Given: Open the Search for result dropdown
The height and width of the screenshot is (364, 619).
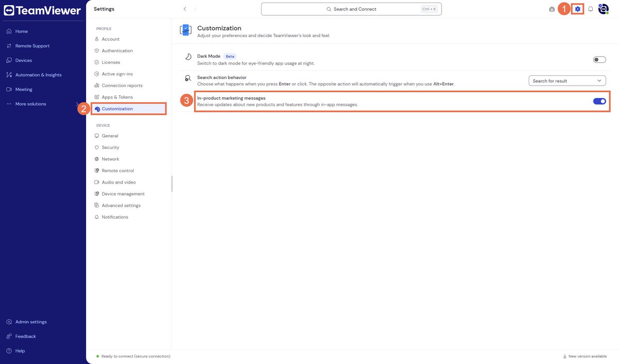Looking at the screenshot, I should click(x=567, y=80).
